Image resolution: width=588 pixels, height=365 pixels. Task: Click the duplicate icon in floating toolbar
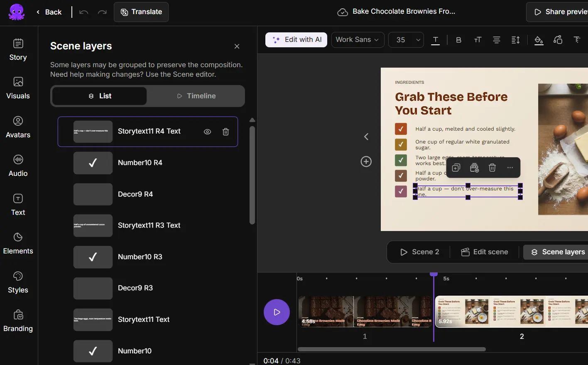(456, 168)
